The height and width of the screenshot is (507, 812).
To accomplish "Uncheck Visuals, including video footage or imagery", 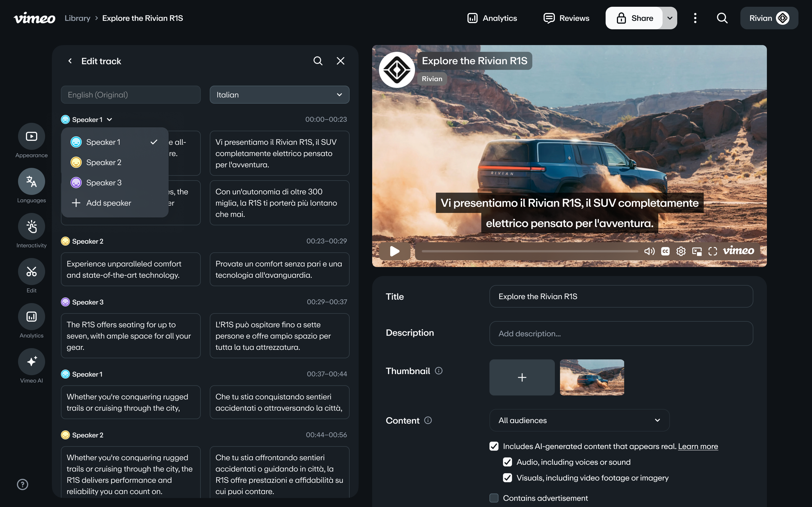I will [x=507, y=478].
